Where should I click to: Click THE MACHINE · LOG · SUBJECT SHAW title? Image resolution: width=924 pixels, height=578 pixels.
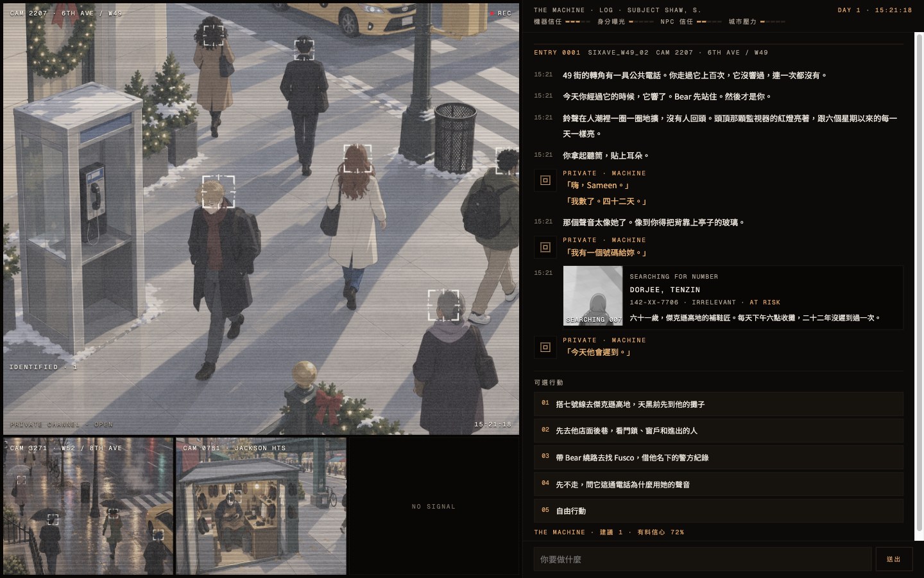click(x=617, y=10)
